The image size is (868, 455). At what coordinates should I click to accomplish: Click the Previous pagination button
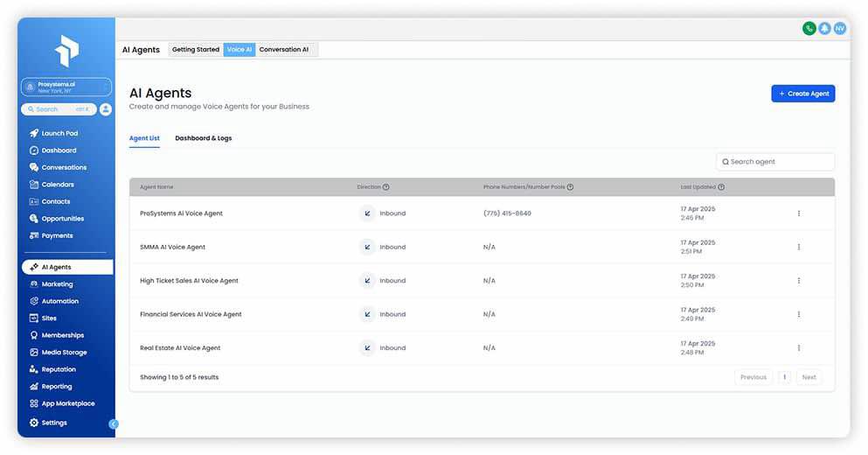(x=753, y=377)
